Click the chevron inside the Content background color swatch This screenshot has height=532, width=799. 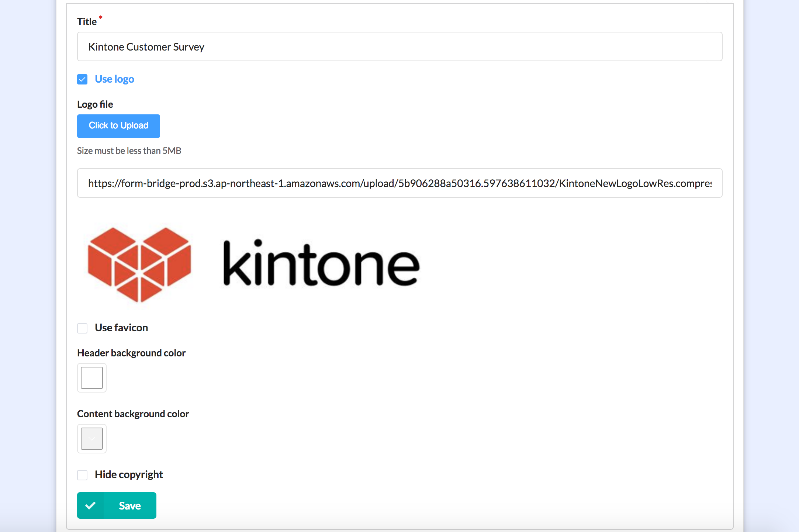(91, 440)
